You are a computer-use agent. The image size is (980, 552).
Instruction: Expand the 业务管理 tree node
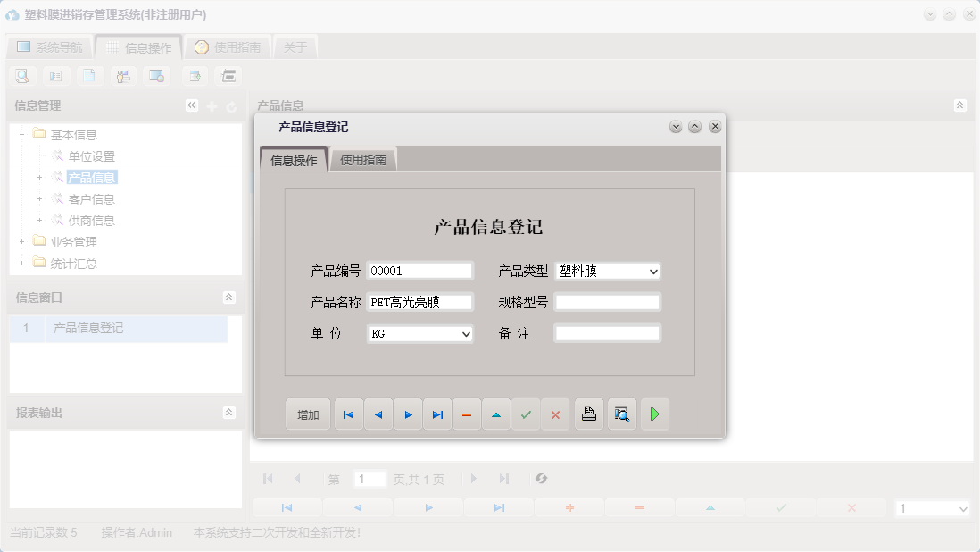[21, 241]
